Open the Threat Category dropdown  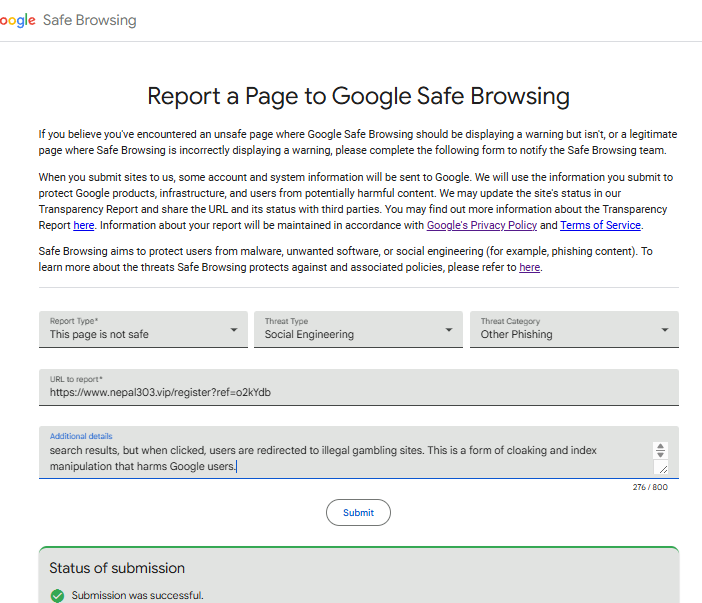click(x=574, y=329)
